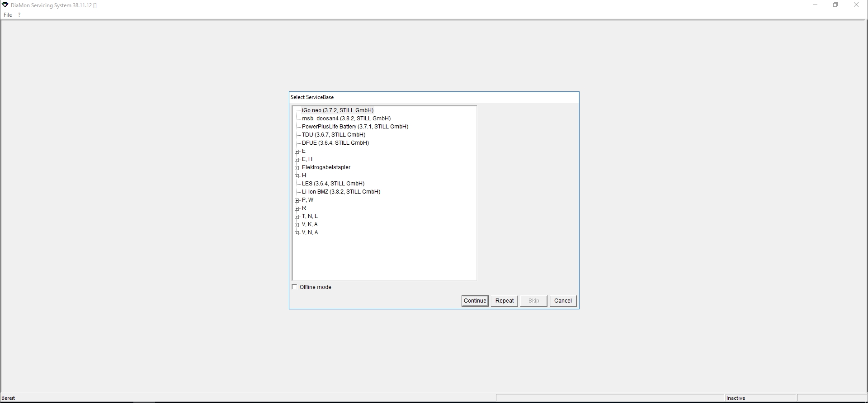Screen dimensions: 868x403
Task: Click the Bereit status bar text
Action: tap(8, 398)
